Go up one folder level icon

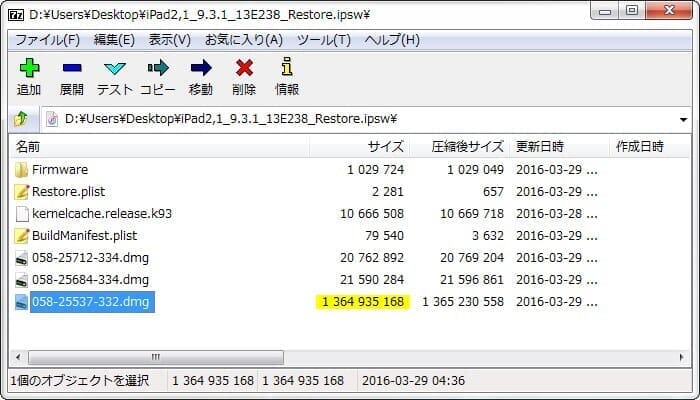(x=21, y=119)
